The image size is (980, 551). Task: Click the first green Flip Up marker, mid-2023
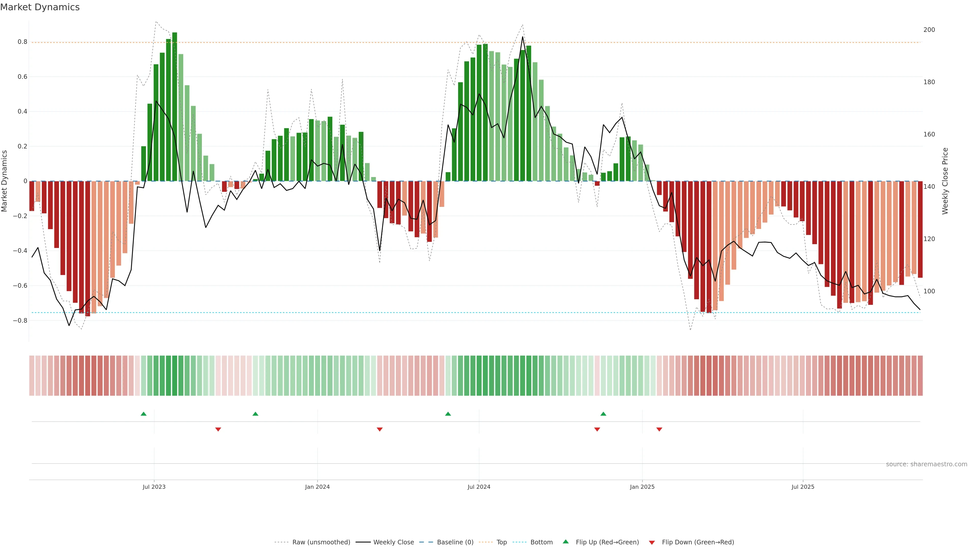click(143, 414)
